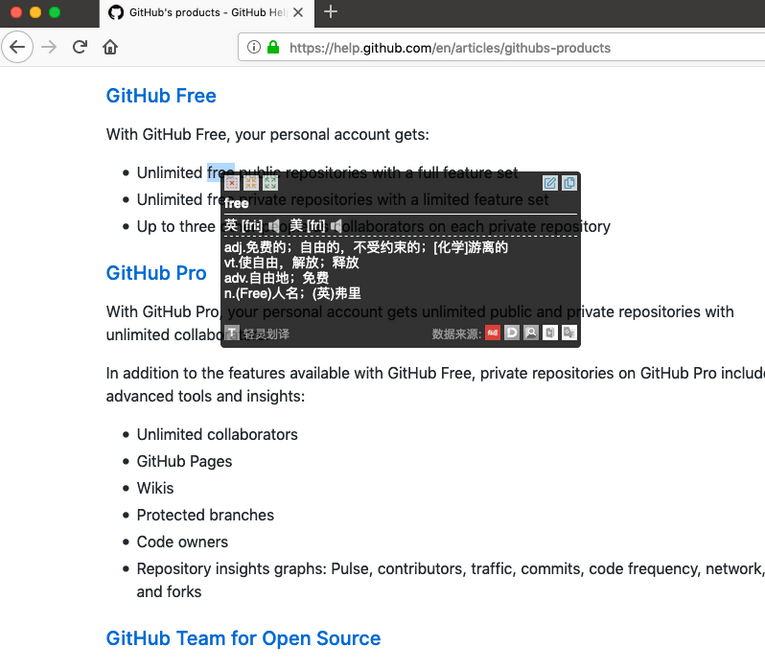Image resolution: width=765 pixels, height=659 pixels.
Task: Click the Protected branches bullet text
Action: 205,515
